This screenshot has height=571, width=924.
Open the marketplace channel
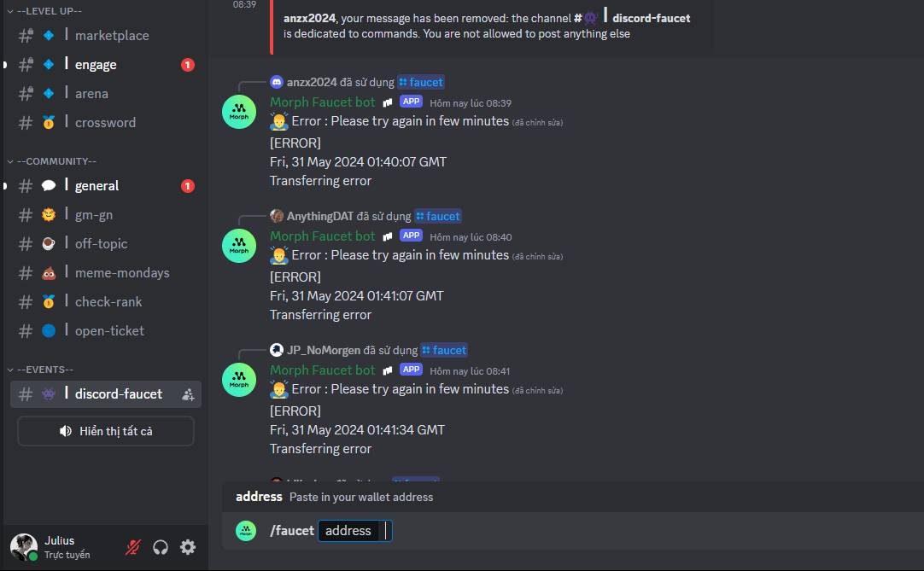[106, 35]
